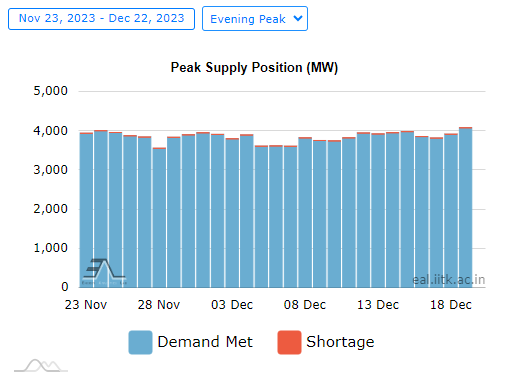The width and height of the screenshot is (505, 377).
Task: Click the 13 Dec axis label
Action: [x=378, y=305]
